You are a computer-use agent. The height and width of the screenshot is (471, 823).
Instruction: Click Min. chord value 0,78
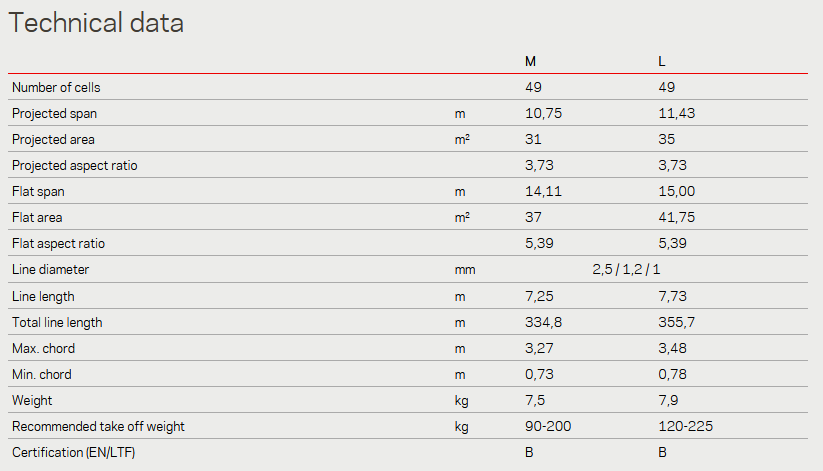coord(672,374)
